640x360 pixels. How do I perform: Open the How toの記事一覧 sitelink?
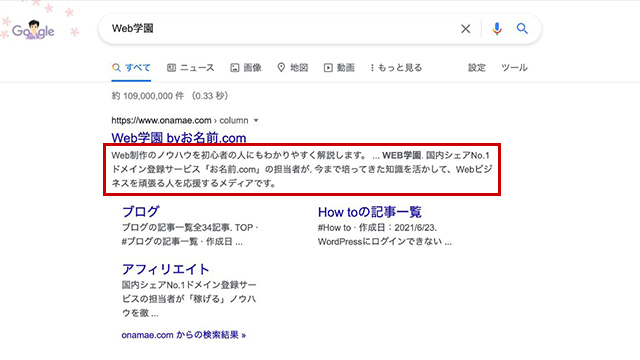coord(370,212)
